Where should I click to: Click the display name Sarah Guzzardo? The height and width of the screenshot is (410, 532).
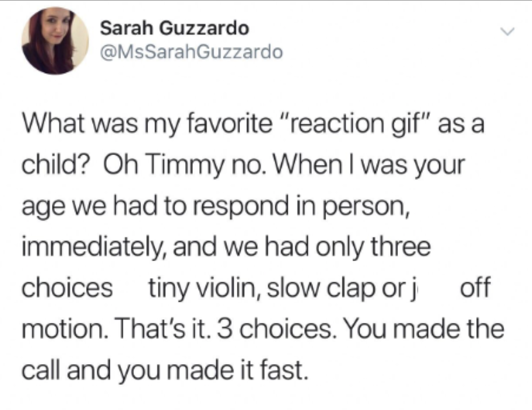pos(174,28)
